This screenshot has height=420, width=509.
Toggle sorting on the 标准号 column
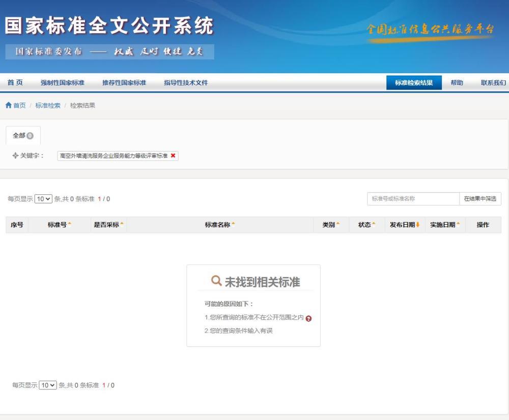(69, 224)
